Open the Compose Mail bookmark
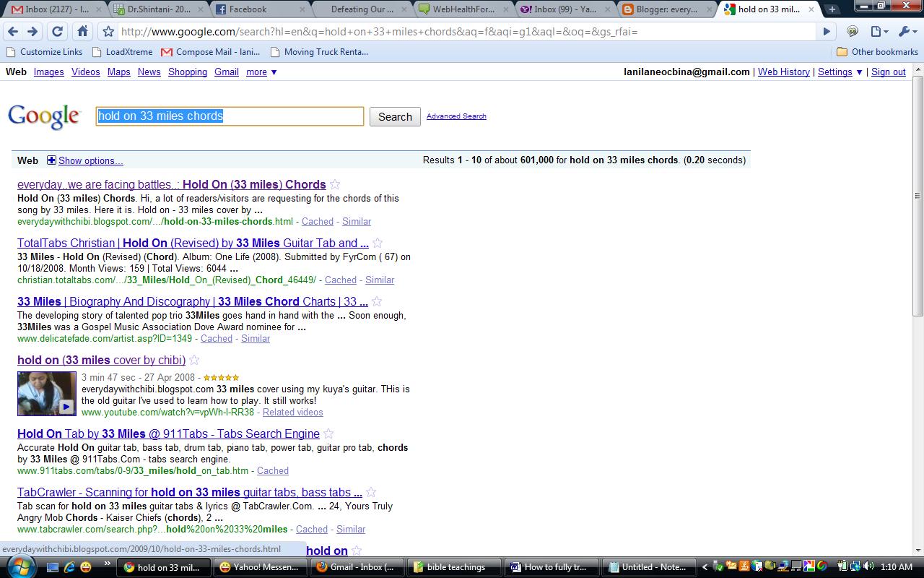Image resolution: width=924 pixels, height=578 pixels. [210, 52]
